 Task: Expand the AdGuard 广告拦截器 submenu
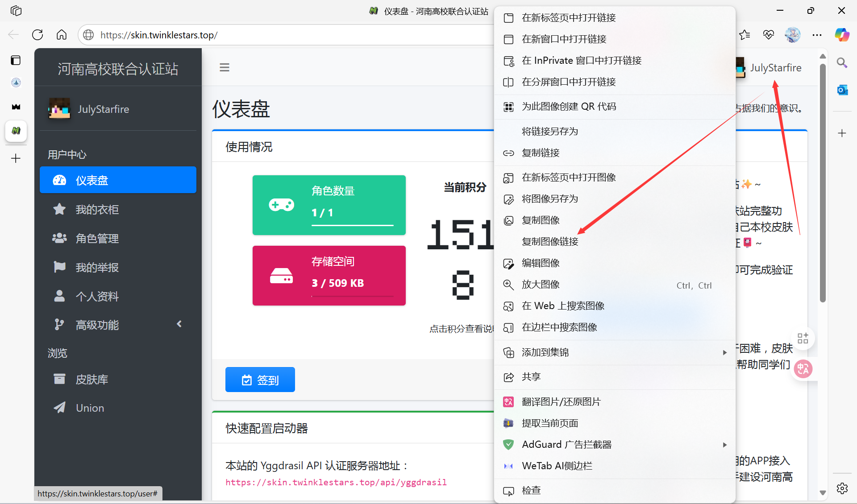(724, 444)
